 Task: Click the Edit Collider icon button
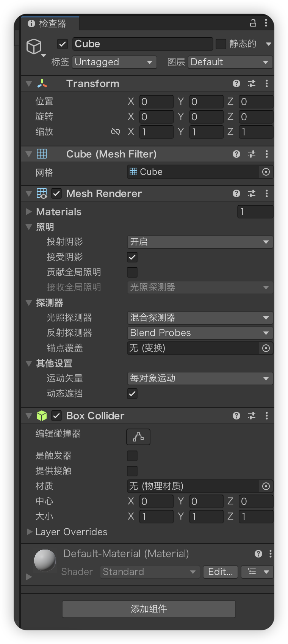tap(138, 437)
